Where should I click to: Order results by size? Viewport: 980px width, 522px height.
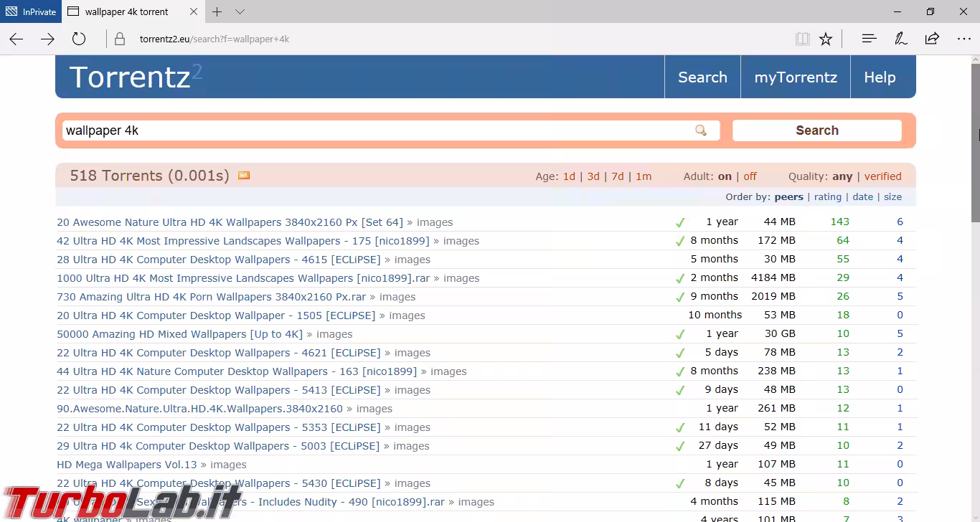892,197
